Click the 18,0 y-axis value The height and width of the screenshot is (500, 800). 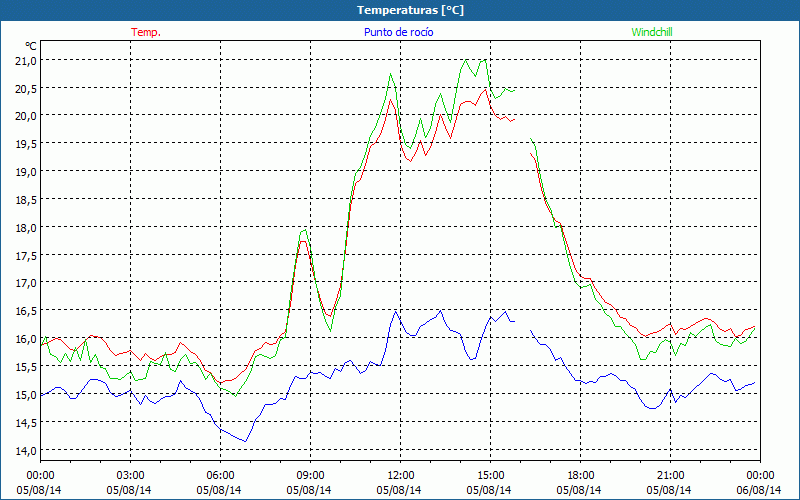pos(26,228)
